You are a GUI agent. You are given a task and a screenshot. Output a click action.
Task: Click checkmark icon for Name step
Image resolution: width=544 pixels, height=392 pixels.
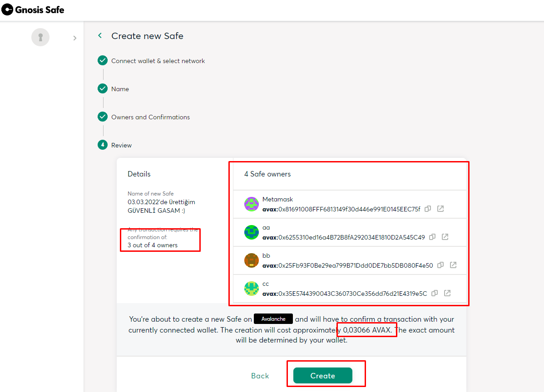pyautogui.click(x=102, y=89)
